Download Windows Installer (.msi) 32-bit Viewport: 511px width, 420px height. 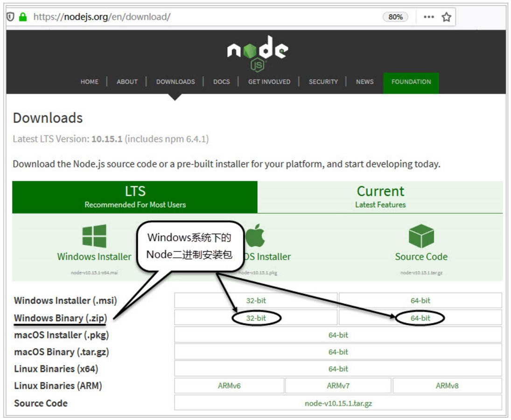click(x=256, y=301)
